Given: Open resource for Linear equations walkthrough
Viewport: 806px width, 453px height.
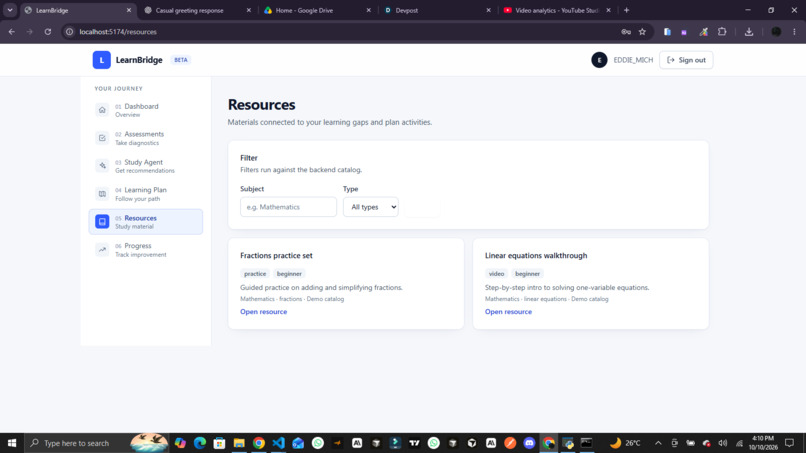Looking at the screenshot, I should [x=508, y=312].
